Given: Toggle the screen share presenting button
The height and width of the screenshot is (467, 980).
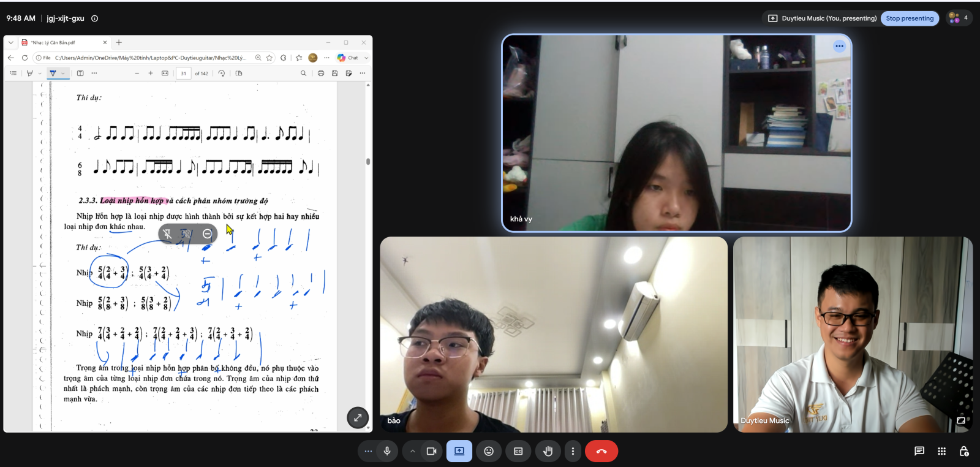Looking at the screenshot, I should [x=459, y=451].
